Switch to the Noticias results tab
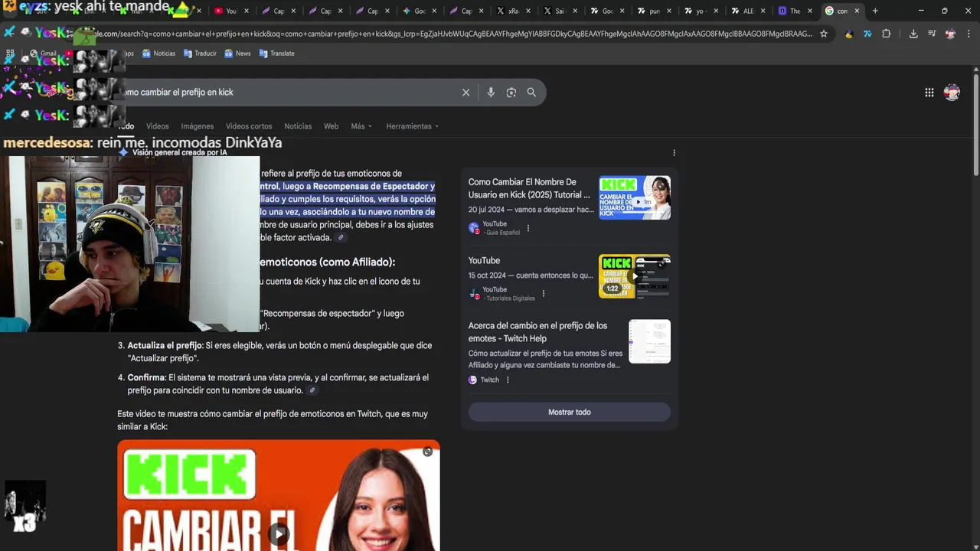980x551 pixels. [298, 126]
